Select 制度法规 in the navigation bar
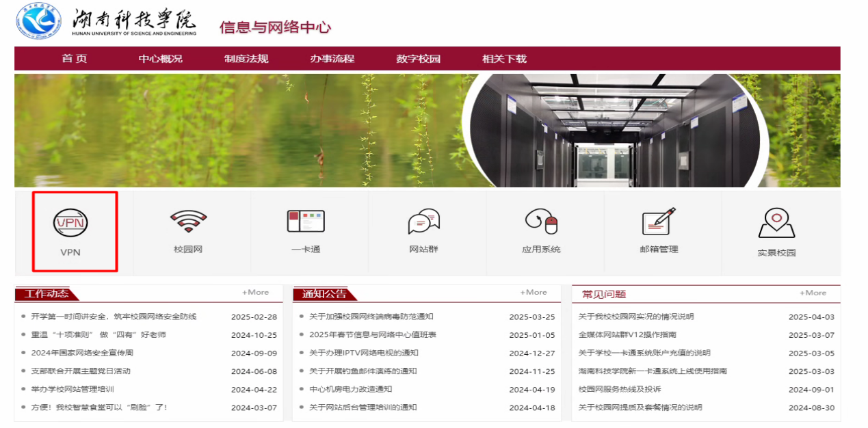868x428 pixels. tap(246, 59)
